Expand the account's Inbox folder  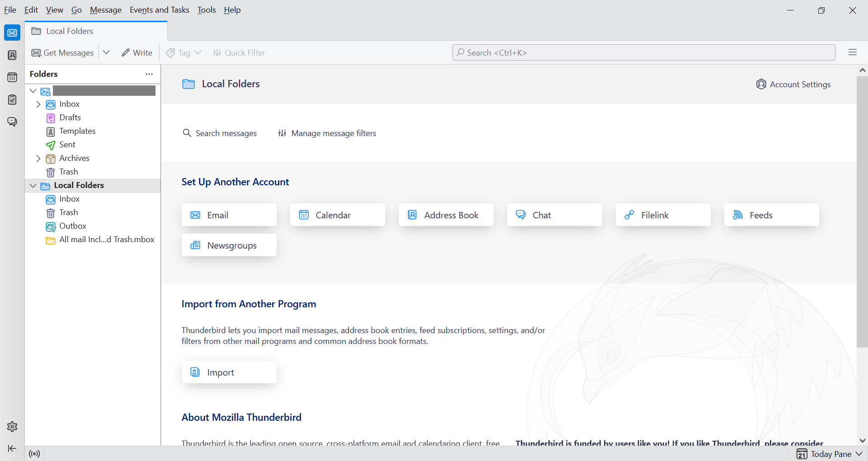[x=38, y=104]
